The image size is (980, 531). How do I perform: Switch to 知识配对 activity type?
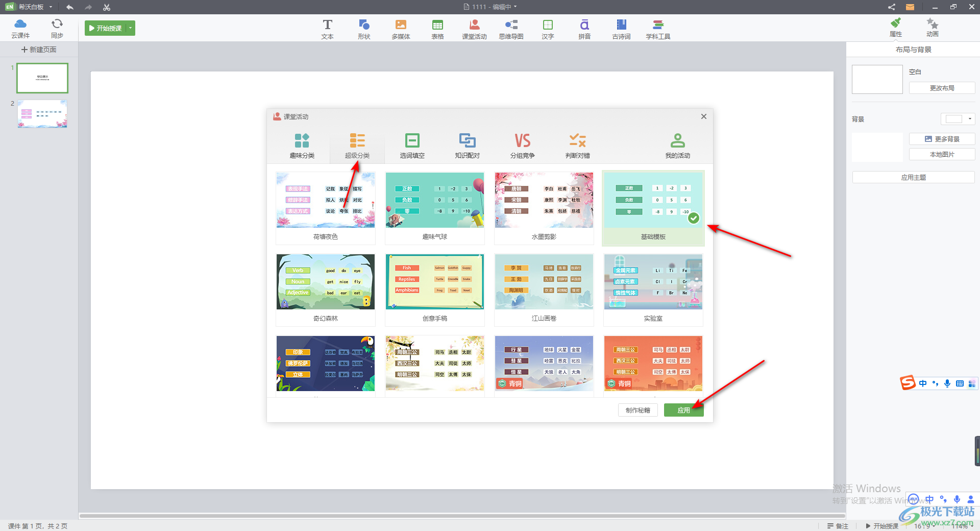(468, 146)
